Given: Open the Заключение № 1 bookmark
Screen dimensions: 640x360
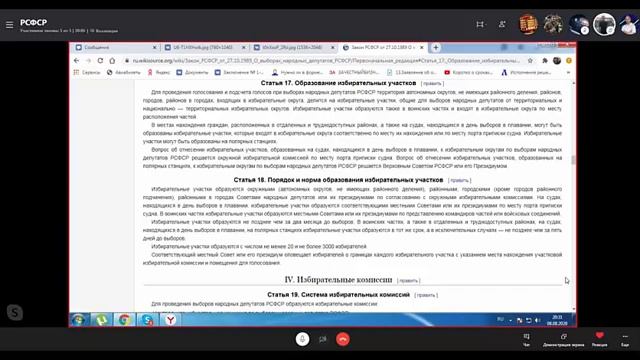Looking at the screenshot, I should (x=239, y=72).
